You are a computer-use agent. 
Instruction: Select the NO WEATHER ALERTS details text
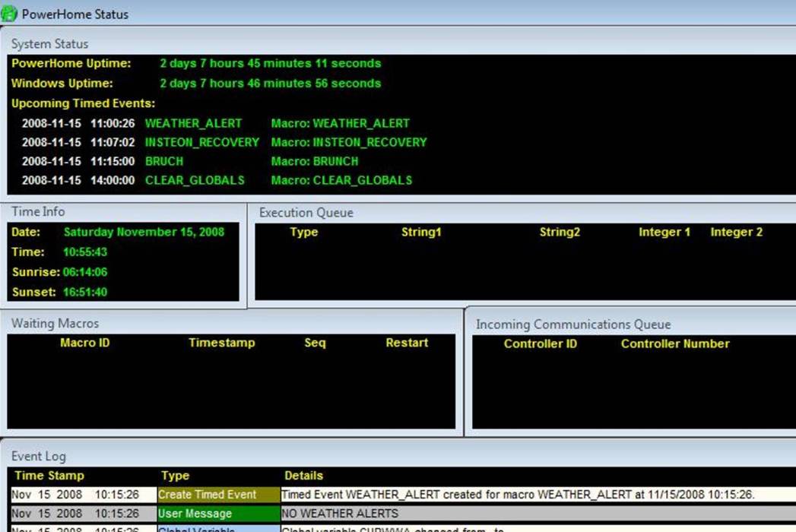(x=340, y=514)
